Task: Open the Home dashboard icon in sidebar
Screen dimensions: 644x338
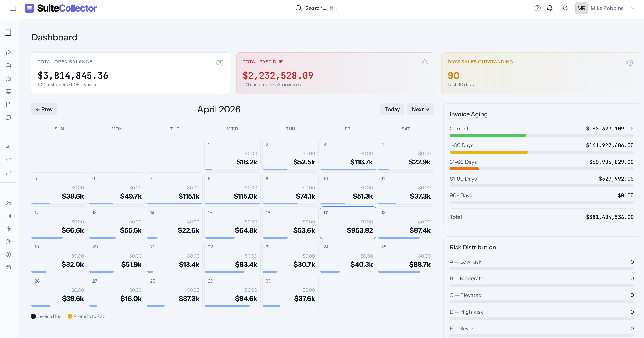Action: point(8,53)
